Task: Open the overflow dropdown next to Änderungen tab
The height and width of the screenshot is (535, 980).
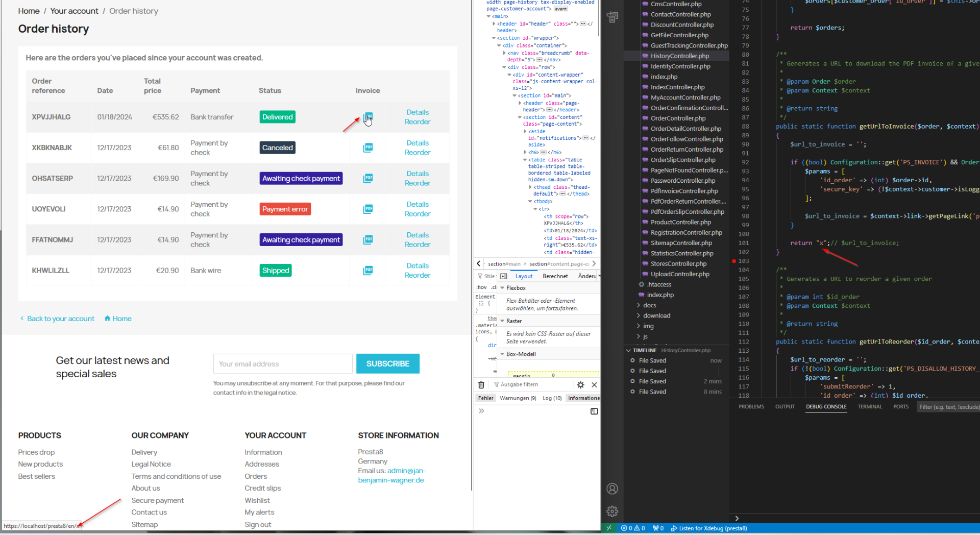Action: (599, 276)
